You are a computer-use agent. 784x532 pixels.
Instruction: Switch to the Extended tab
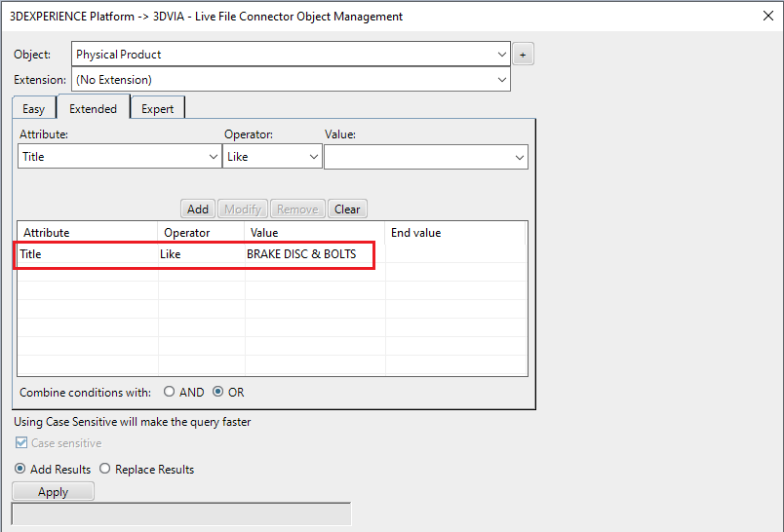[94, 107]
